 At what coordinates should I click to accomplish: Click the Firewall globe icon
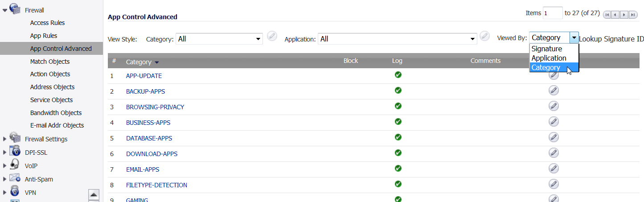[15, 9]
